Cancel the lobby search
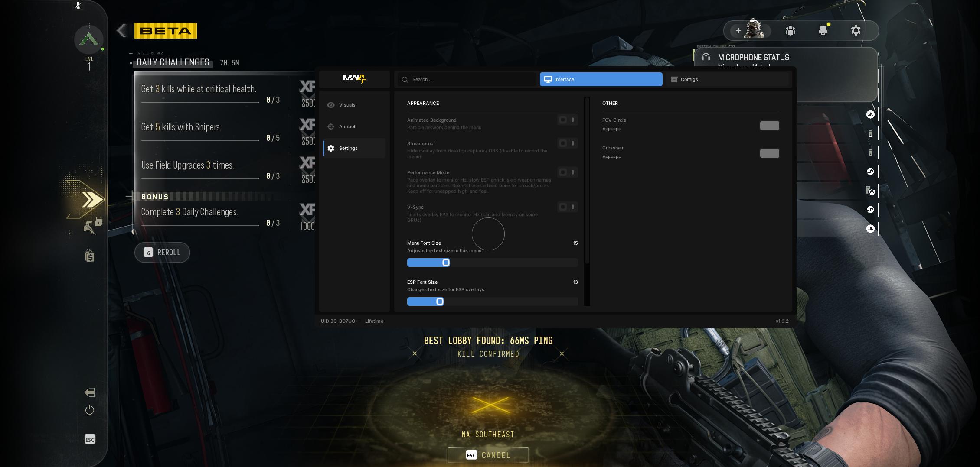Screen dimensions: 980x467 coord(488,455)
